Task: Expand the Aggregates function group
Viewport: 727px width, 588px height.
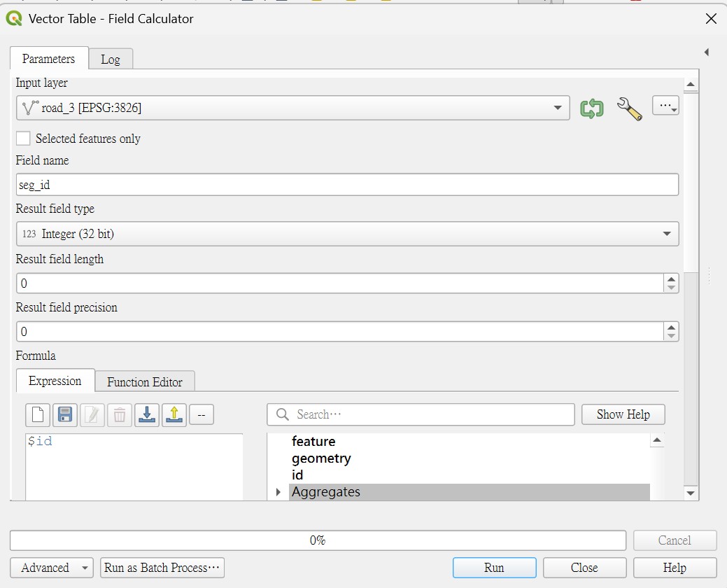Action: pyautogui.click(x=278, y=491)
